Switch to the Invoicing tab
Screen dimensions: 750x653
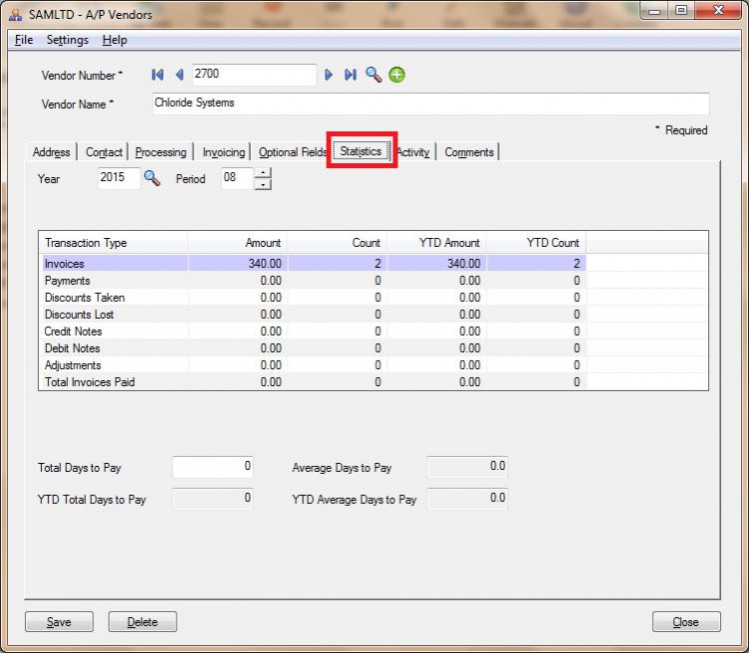pyautogui.click(x=223, y=152)
